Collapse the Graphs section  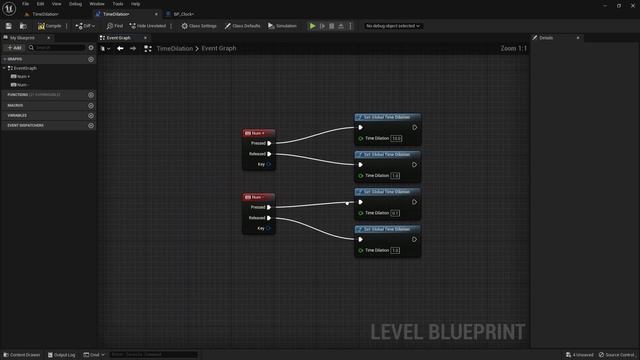[x=5, y=59]
